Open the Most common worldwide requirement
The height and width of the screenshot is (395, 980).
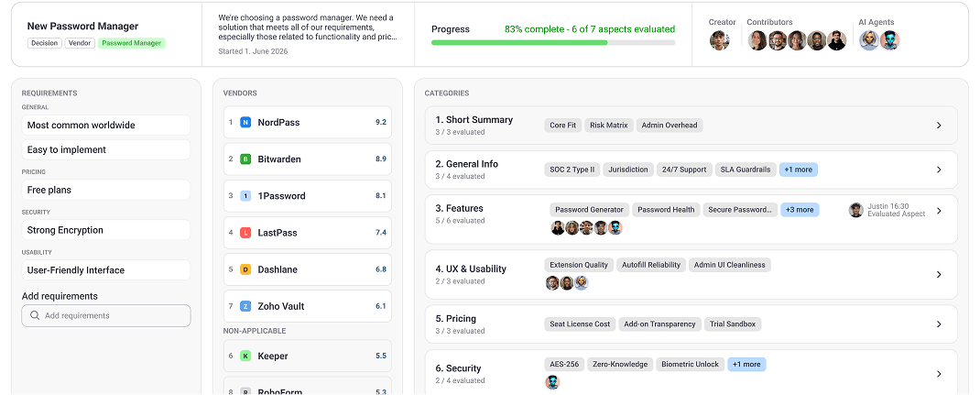[106, 125]
